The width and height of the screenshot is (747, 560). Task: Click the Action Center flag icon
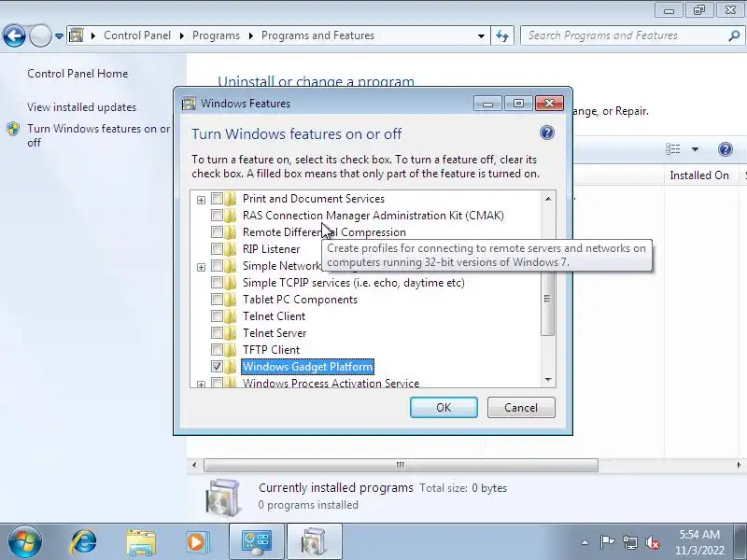click(x=607, y=542)
